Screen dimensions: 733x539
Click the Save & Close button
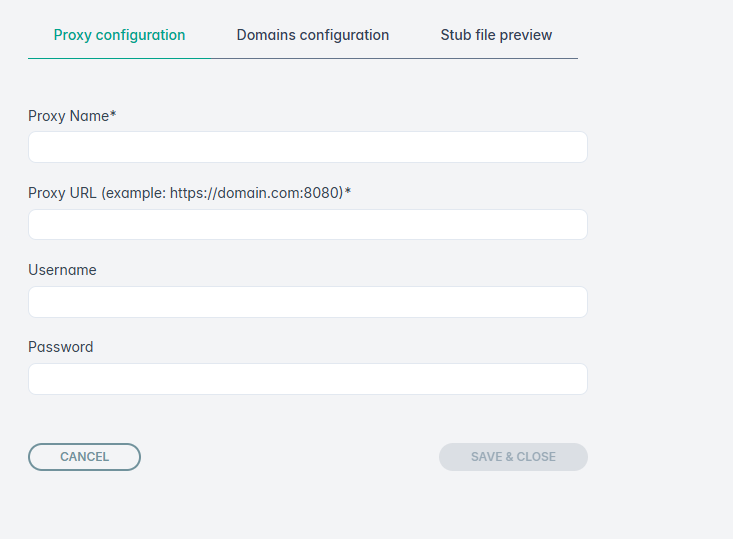tap(513, 457)
